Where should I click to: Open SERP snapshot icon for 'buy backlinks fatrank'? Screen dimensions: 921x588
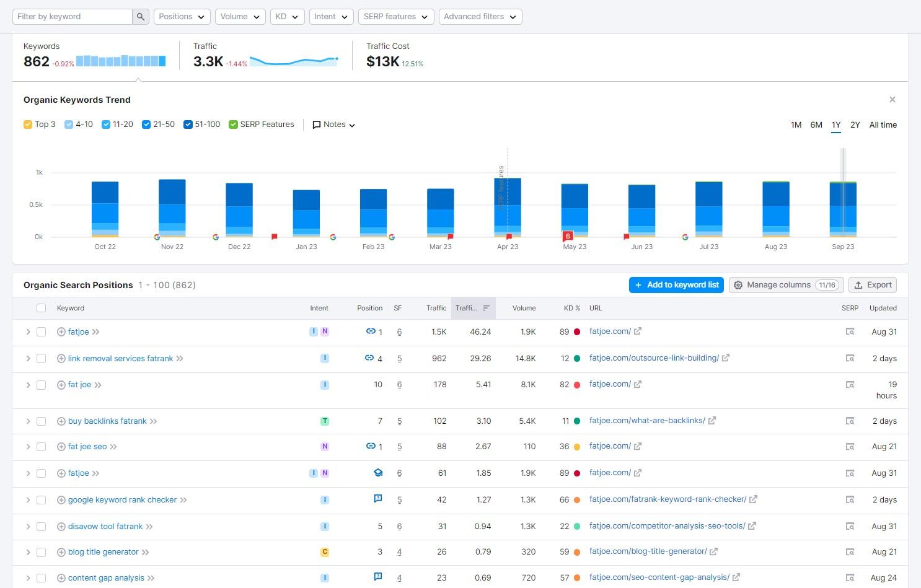[x=850, y=421]
